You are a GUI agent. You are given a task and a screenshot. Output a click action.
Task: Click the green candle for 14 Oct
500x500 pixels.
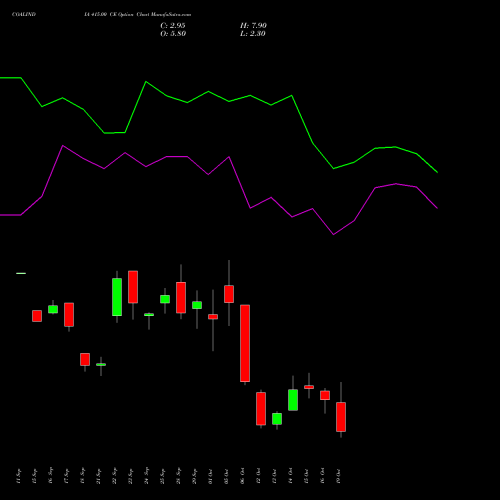tap(293, 400)
